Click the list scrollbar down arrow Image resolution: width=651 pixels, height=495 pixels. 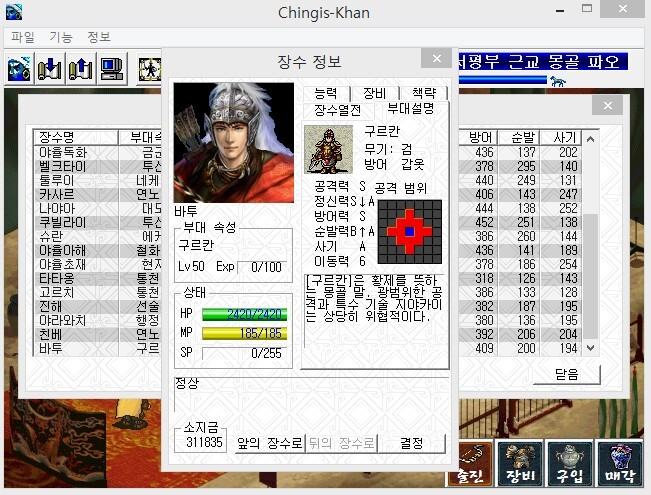[590, 348]
